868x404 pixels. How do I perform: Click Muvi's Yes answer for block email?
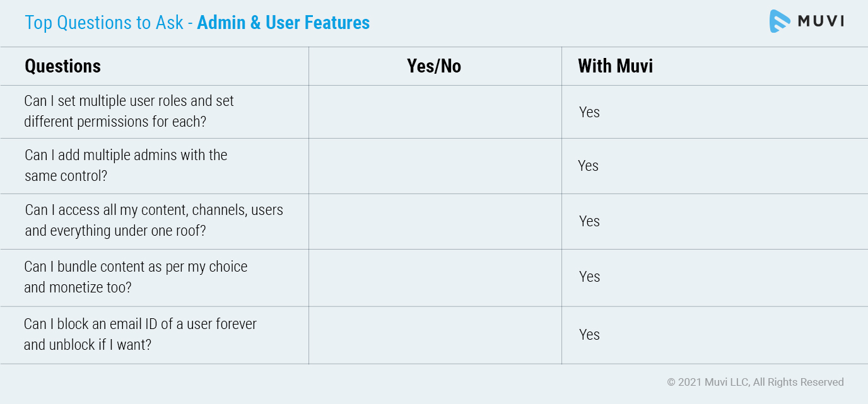pyautogui.click(x=589, y=335)
